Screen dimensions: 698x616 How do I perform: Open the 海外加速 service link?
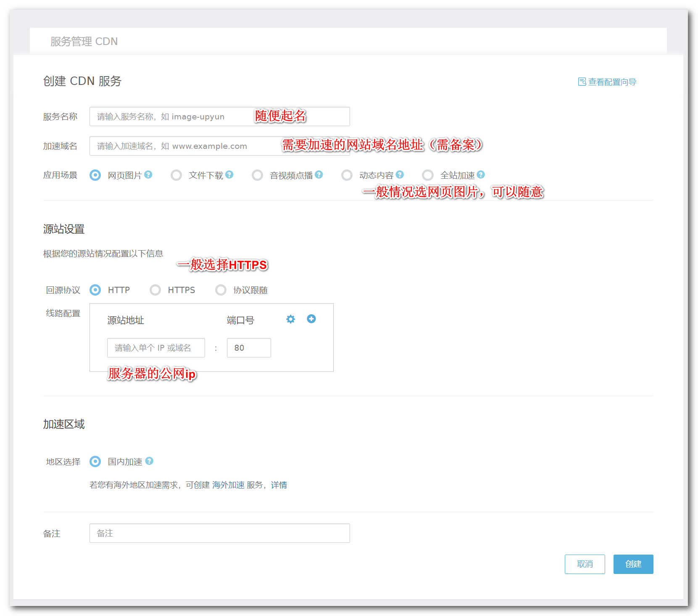228,485
